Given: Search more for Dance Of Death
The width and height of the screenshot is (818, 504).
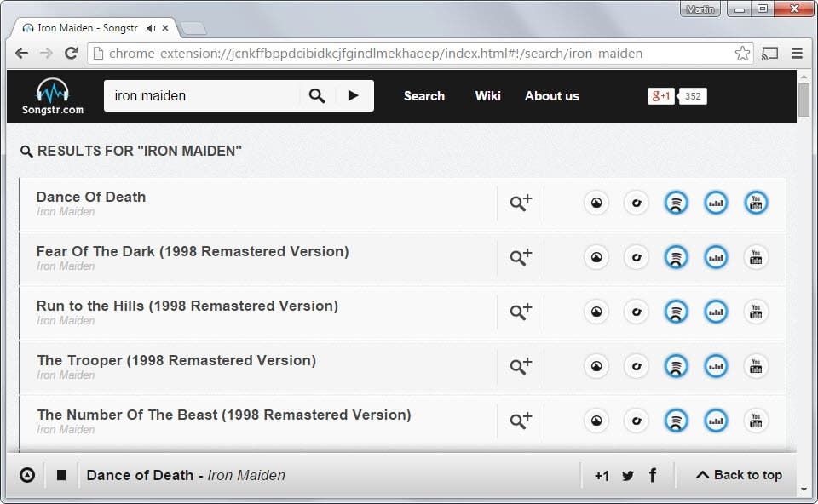Looking at the screenshot, I should 521,203.
